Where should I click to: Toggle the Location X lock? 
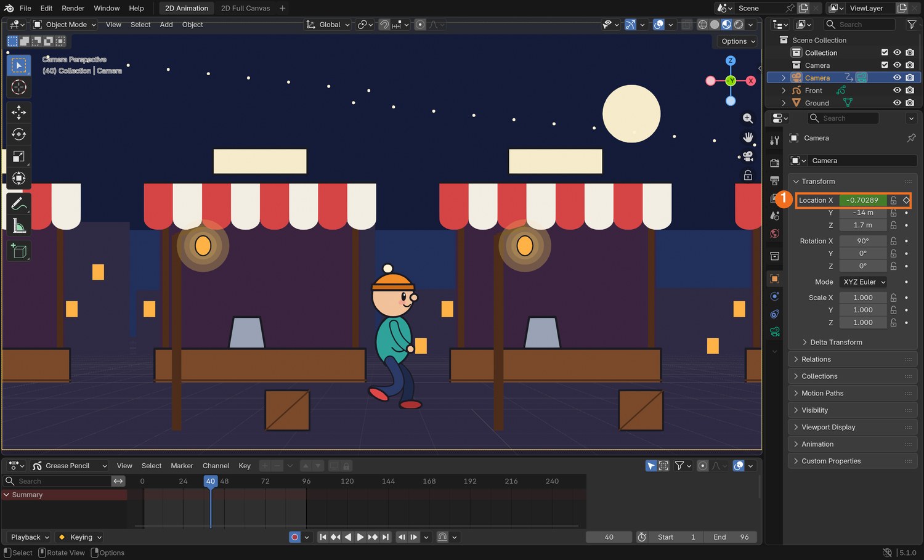pos(893,200)
